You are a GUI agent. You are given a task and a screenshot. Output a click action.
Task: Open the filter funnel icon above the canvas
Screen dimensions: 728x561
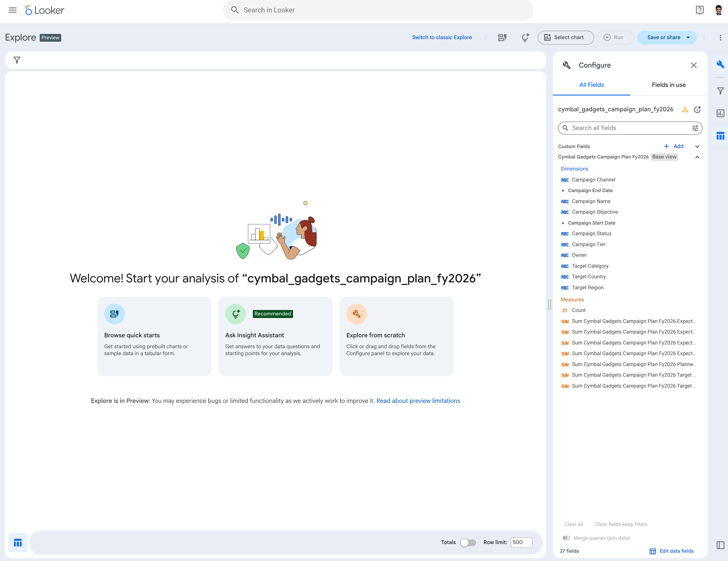point(17,60)
